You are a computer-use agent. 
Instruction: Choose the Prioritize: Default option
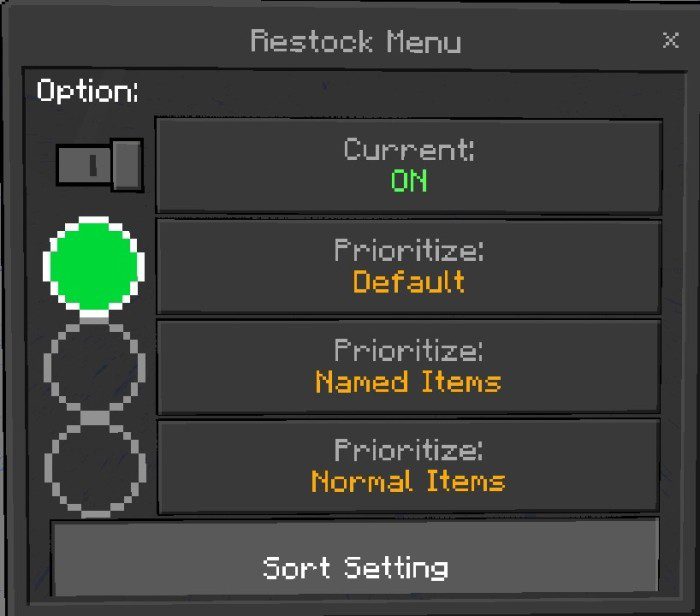click(408, 266)
